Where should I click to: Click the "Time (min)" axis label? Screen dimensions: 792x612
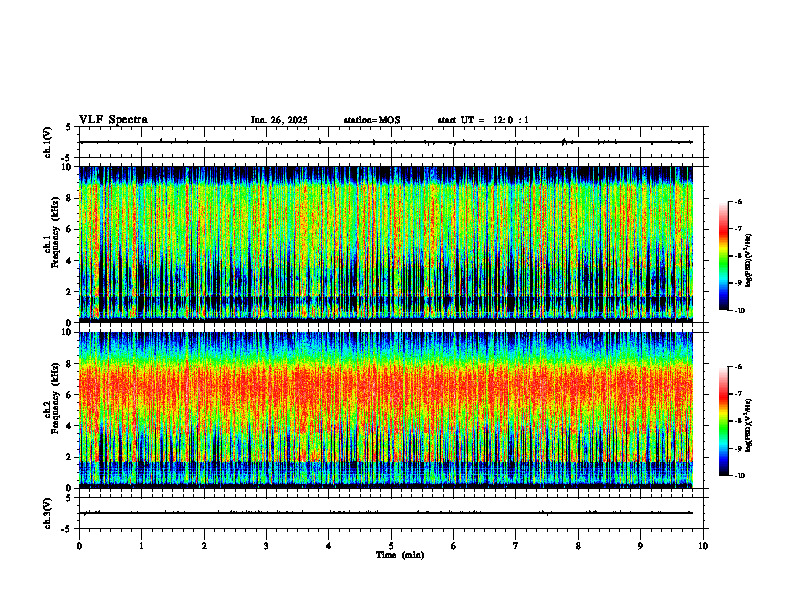(x=400, y=555)
